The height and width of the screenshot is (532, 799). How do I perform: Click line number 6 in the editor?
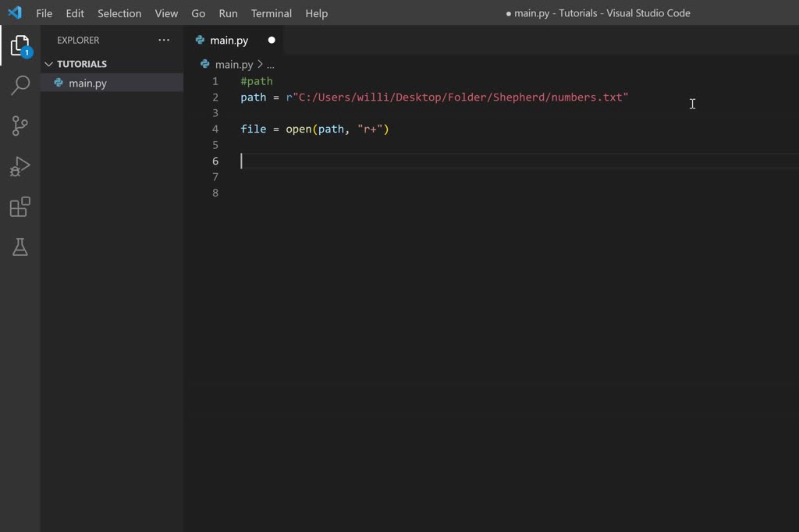pos(215,161)
